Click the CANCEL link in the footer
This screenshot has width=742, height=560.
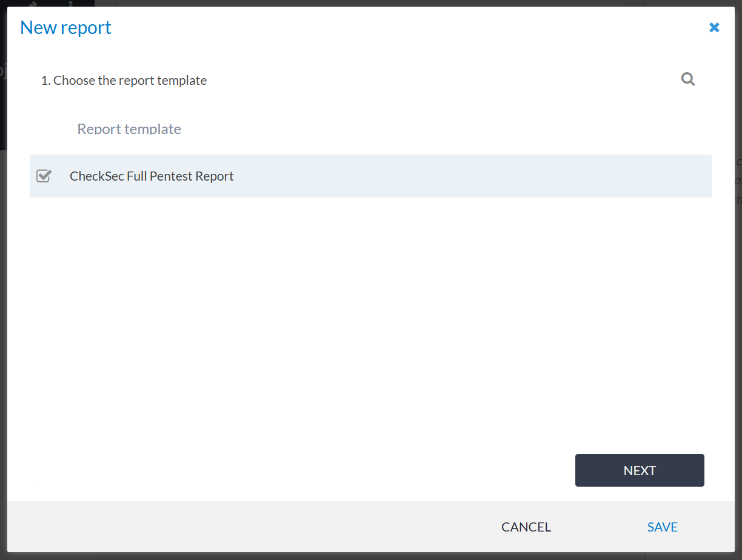coord(526,527)
